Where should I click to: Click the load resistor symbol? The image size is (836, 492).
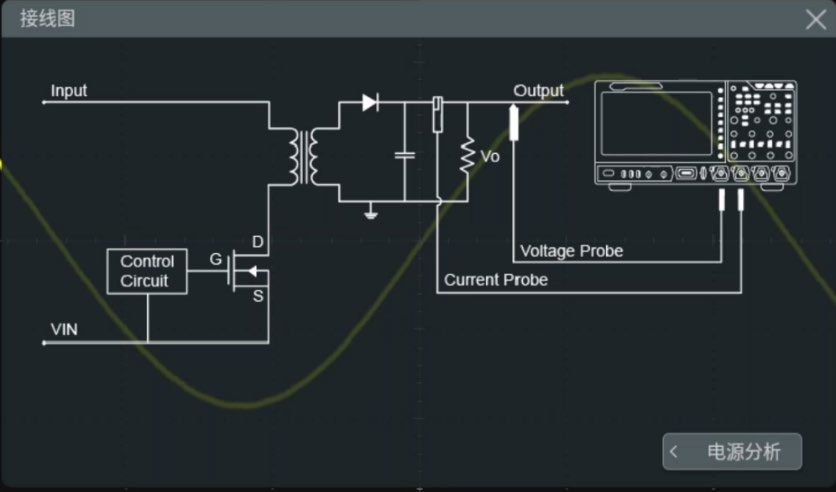[x=468, y=155]
